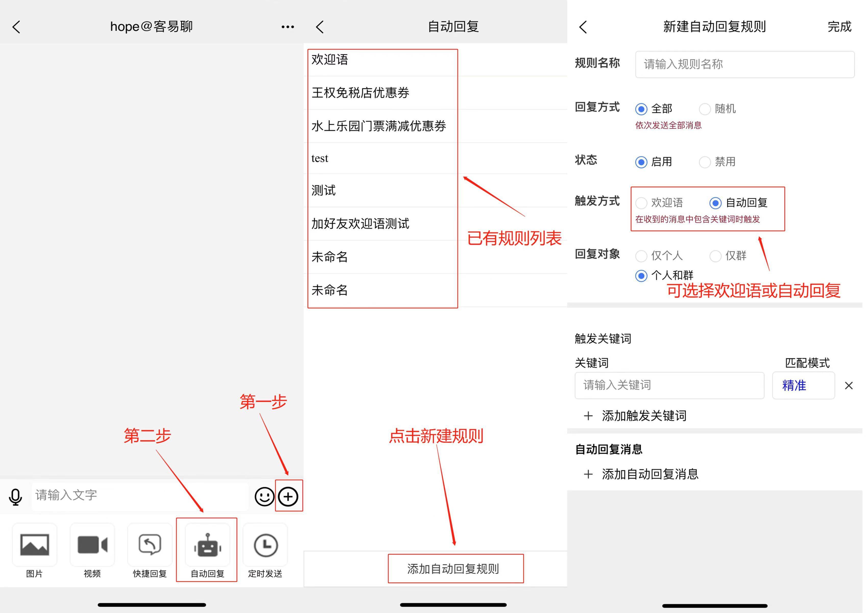This screenshot has width=868, height=613.
Task: Remove keyword row with the X control
Action: coord(849,385)
